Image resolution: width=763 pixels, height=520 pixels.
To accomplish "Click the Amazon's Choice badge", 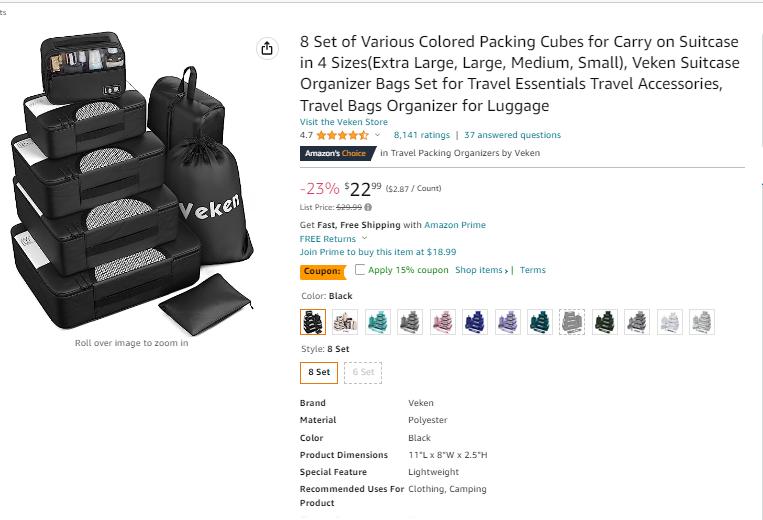I will pos(337,153).
